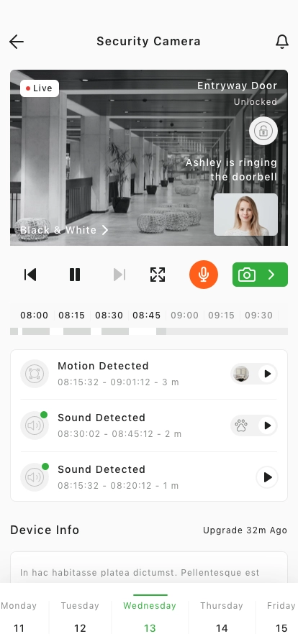Open the Device Info section heading

[45, 530]
